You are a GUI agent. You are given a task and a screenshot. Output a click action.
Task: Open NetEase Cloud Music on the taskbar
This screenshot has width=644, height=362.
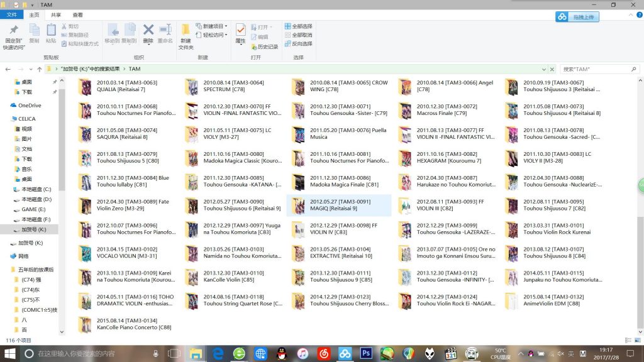coord(324,353)
